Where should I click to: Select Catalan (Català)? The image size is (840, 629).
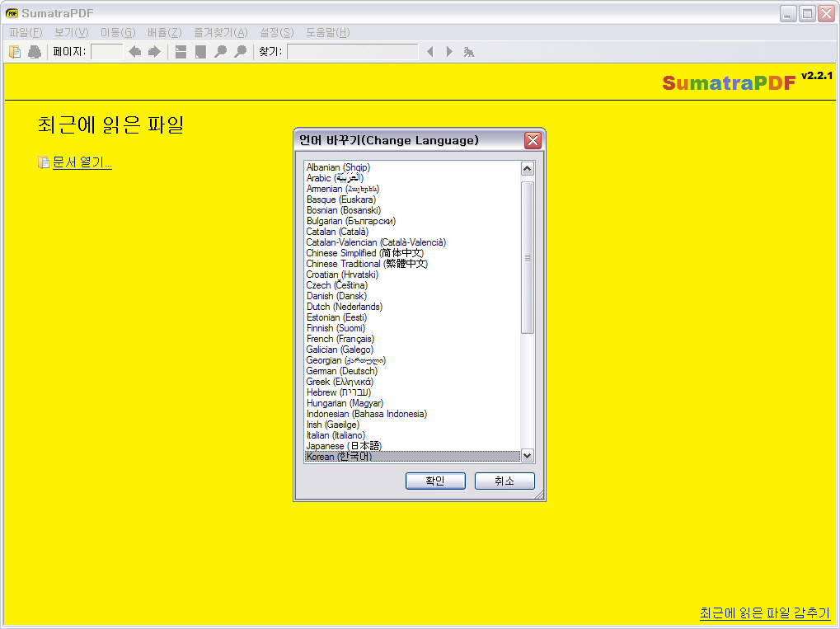pyautogui.click(x=412, y=232)
